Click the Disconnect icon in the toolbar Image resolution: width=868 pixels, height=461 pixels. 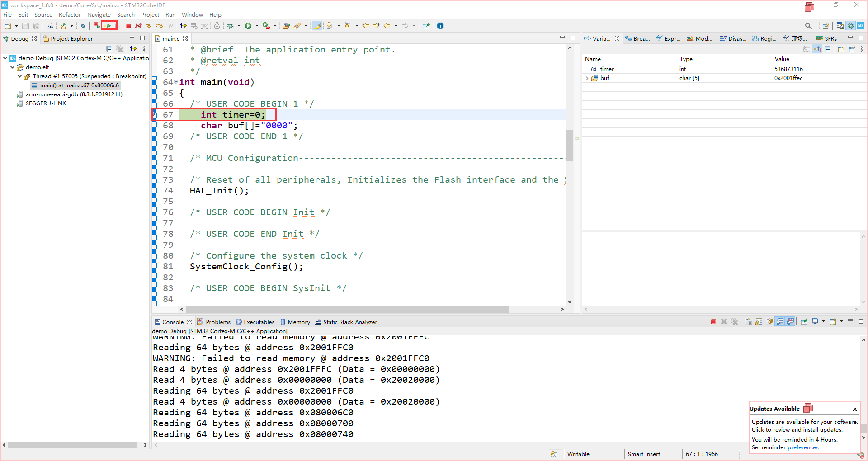coord(138,26)
